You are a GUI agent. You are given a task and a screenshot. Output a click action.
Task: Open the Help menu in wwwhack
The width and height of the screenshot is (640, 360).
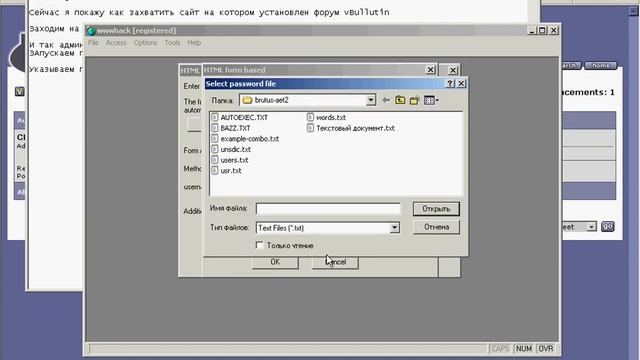(x=194, y=42)
